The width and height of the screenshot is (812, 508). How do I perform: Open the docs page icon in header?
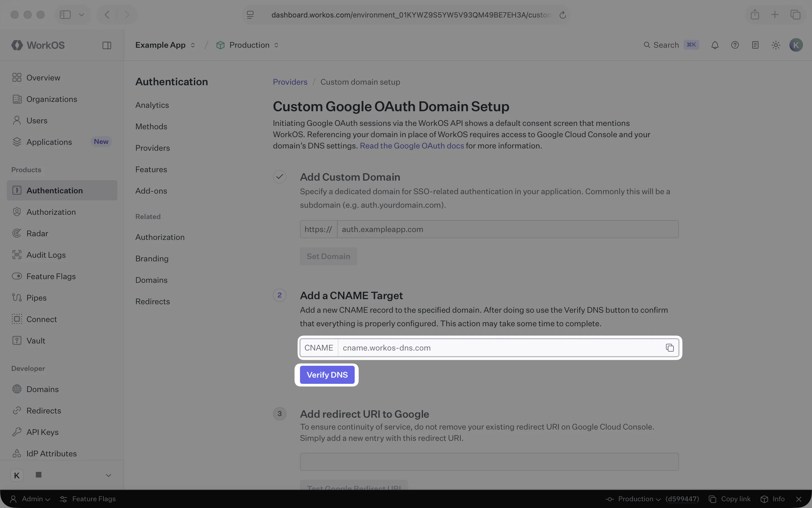(x=755, y=45)
